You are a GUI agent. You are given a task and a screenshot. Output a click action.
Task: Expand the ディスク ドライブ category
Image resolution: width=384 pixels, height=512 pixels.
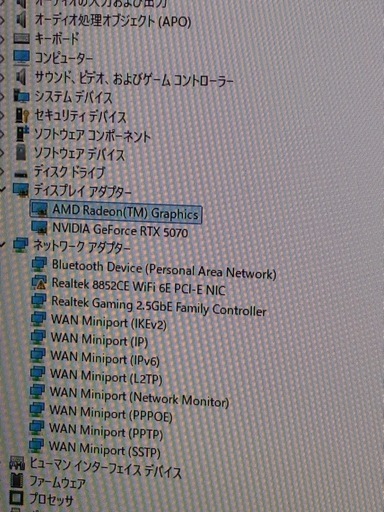pos(2,171)
